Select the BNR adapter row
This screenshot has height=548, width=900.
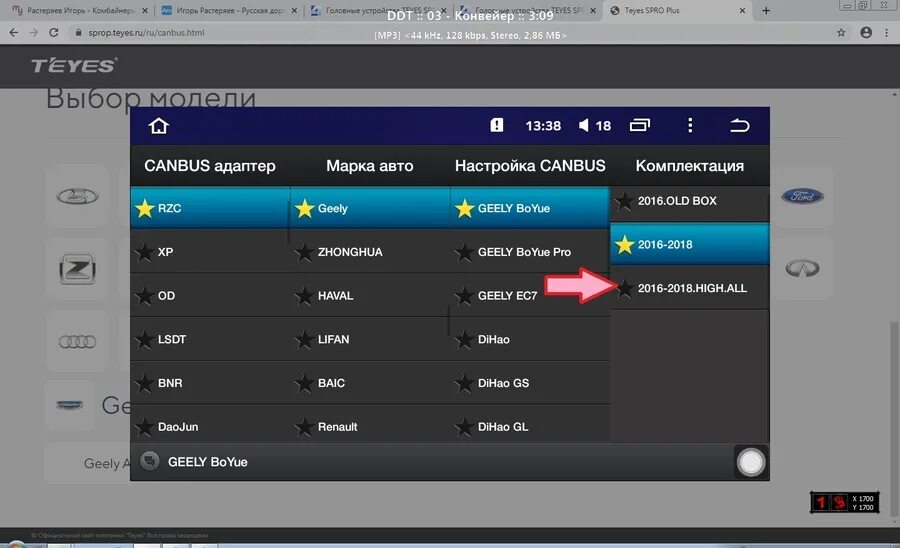point(210,383)
